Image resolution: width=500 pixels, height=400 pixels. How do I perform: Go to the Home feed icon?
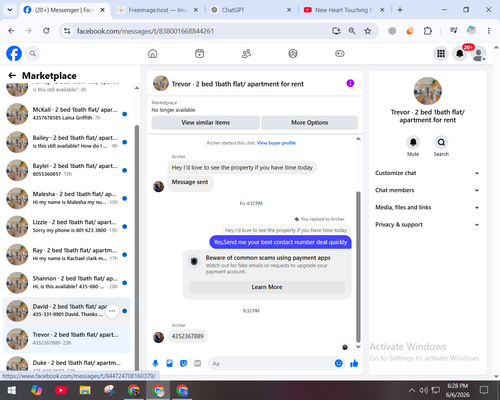click(x=153, y=53)
